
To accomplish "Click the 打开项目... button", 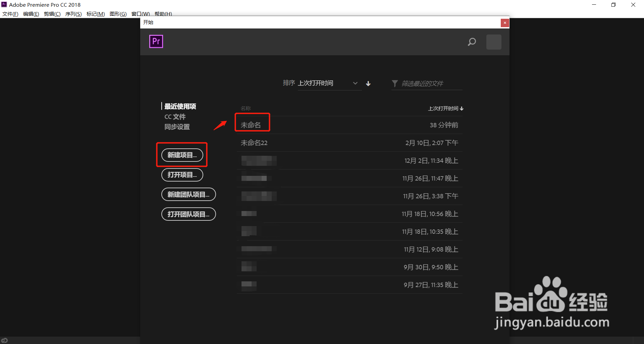I will coord(182,175).
